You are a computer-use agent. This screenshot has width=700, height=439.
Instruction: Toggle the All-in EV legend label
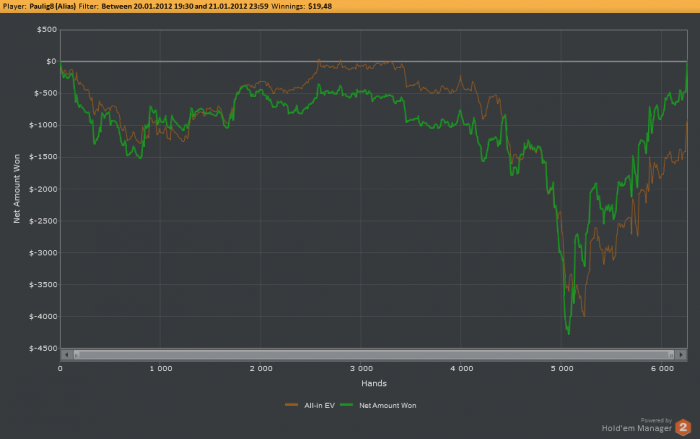[319, 406]
